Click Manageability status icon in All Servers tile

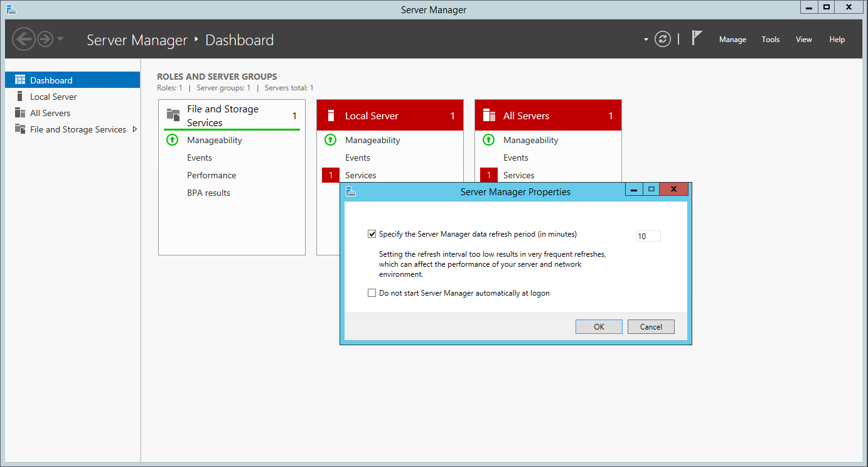(x=489, y=140)
